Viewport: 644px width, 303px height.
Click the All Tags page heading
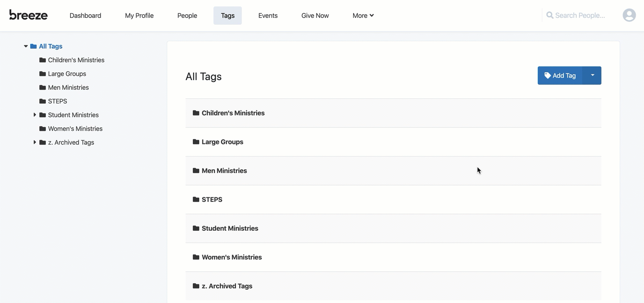click(x=203, y=76)
